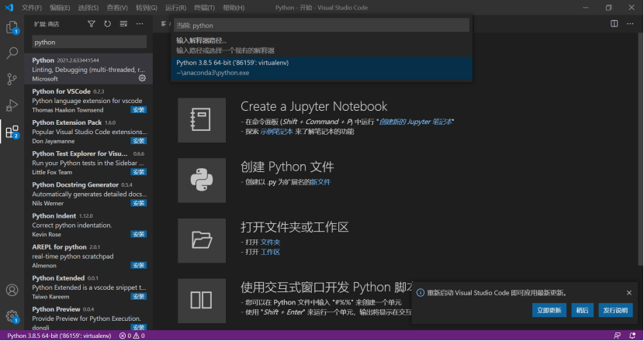
Task: Open extensions panel more actions menu
Action: (x=140, y=24)
